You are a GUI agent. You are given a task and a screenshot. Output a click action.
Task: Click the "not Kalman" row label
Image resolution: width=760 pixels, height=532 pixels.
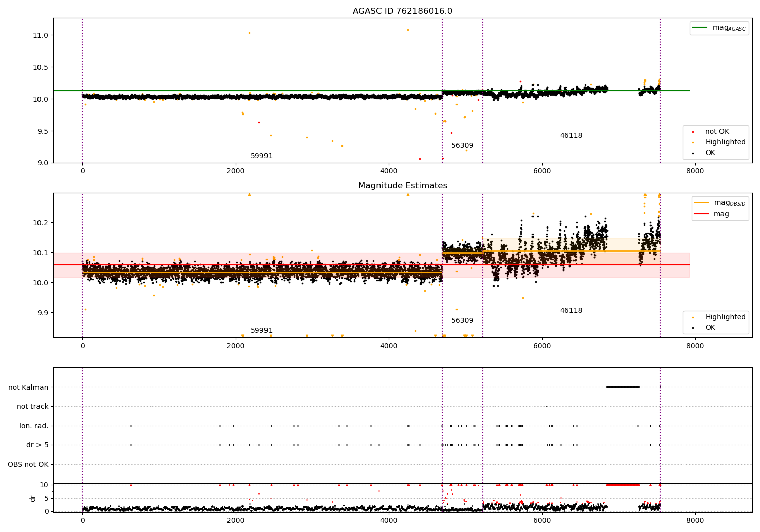[x=28, y=388]
